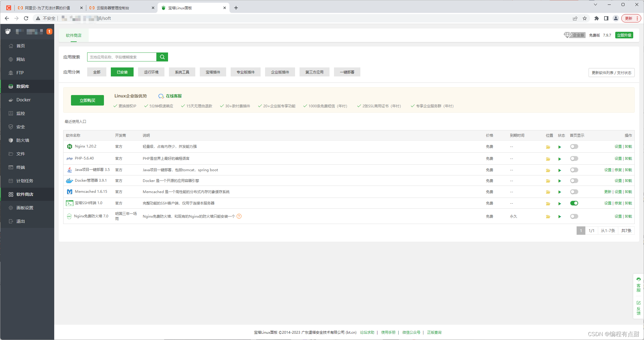Open the 计划任务 sidebar menu
This screenshot has width=644, height=340.
[x=27, y=181]
